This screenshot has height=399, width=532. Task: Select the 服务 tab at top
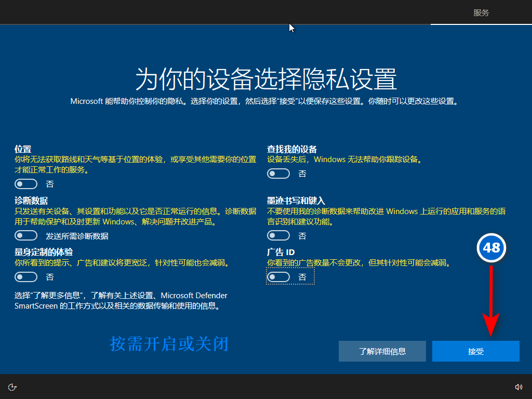(481, 12)
